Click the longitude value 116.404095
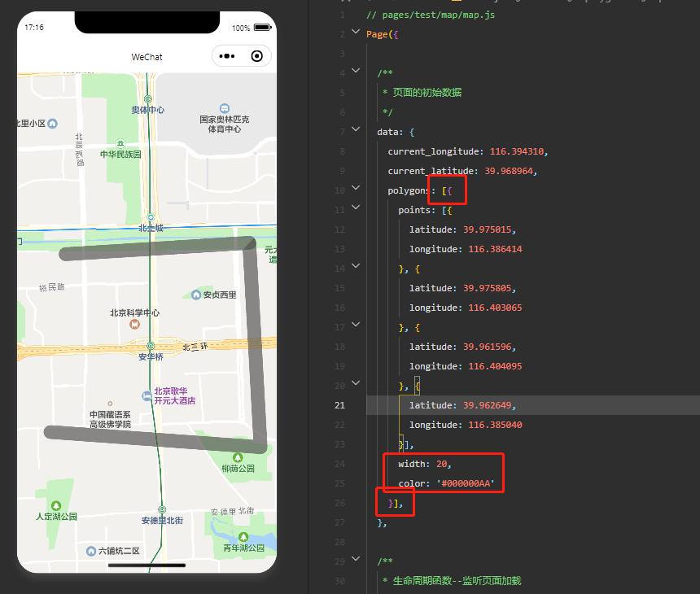The width and height of the screenshot is (700, 594). (495, 366)
